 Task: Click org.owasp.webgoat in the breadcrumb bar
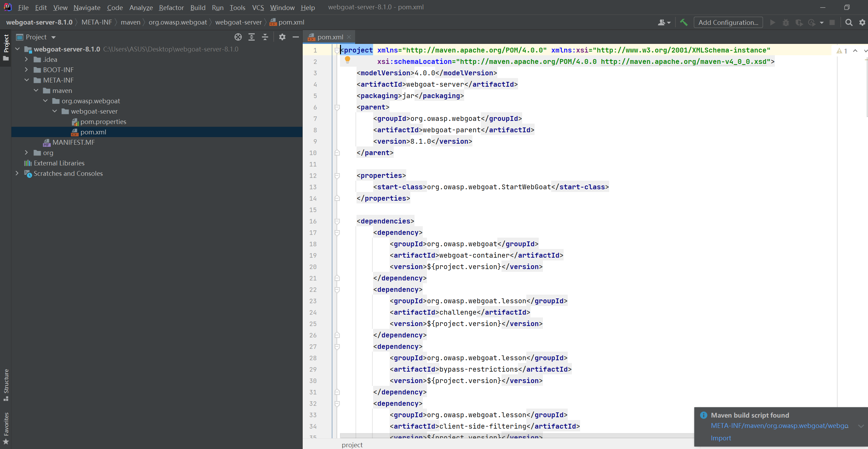click(x=178, y=22)
